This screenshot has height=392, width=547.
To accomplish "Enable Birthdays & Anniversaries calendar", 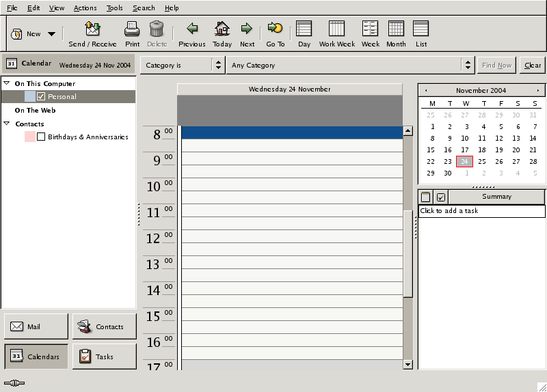I will pos(41,137).
